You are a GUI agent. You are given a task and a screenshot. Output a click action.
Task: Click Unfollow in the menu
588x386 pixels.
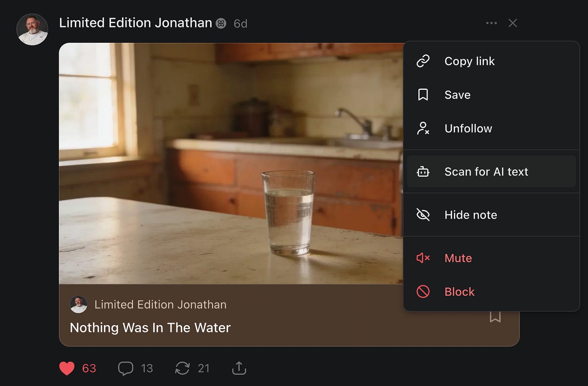click(x=491, y=128)
